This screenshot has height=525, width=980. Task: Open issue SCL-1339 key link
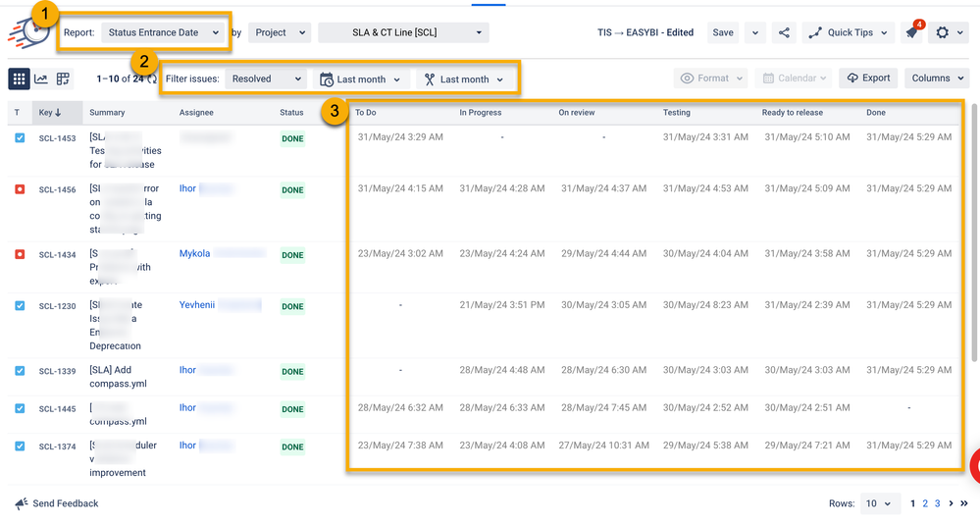pyautogui.click(x=57, y=371)
